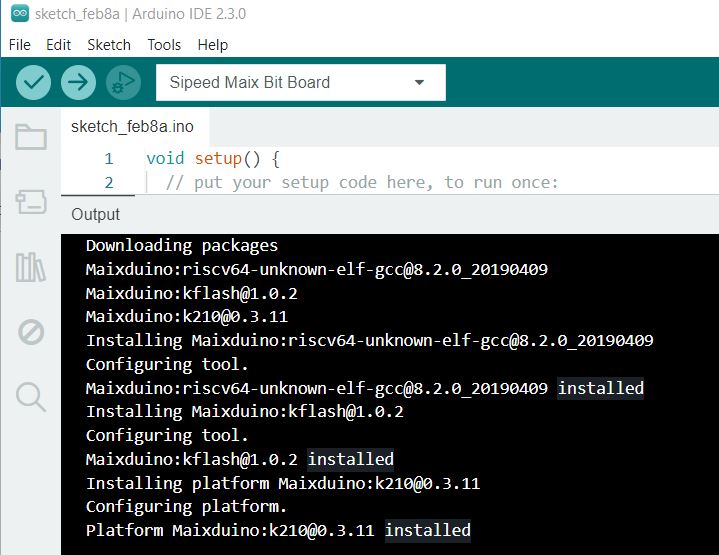The width and height of the screenshot is (719, 555).
Task: Click 'Platform Maixduino:k210@0.3.11 installed' line
Action: pyautogui.click(x=278, y=530)
